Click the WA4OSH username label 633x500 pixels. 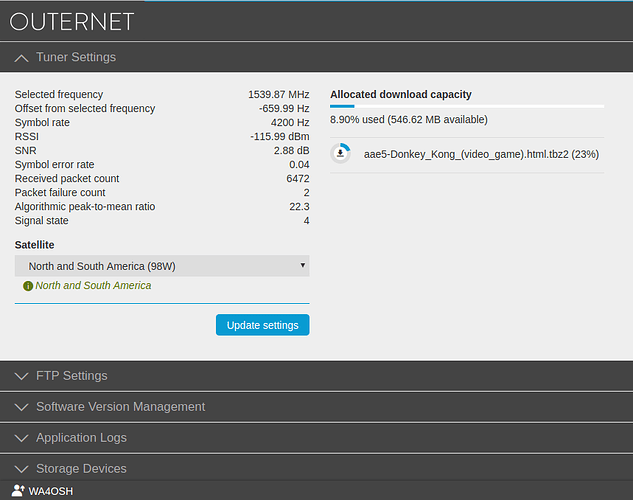[x=51, y=491]
